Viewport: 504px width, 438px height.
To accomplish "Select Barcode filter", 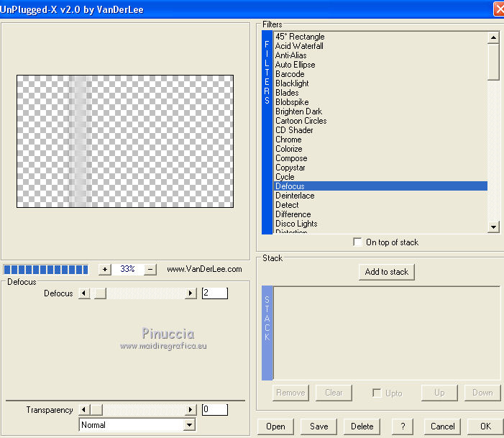I will (x=380, y=74).
